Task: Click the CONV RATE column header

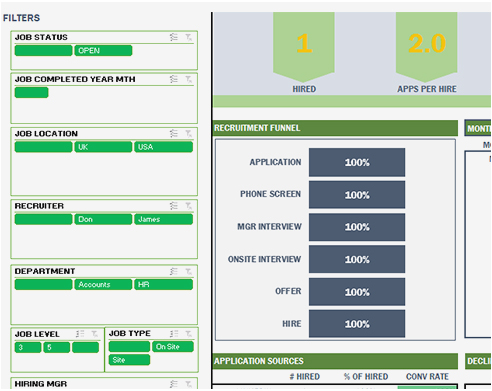Action: [427, 377]
